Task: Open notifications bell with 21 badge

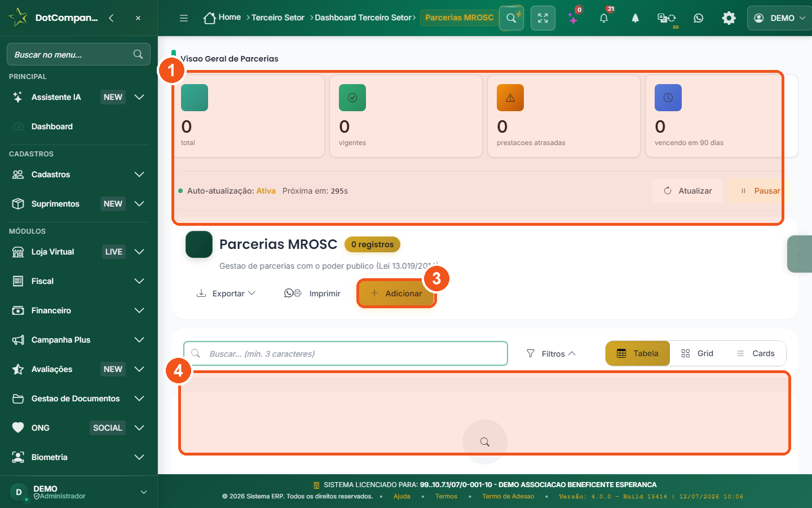Action: [x=604, y=18]
